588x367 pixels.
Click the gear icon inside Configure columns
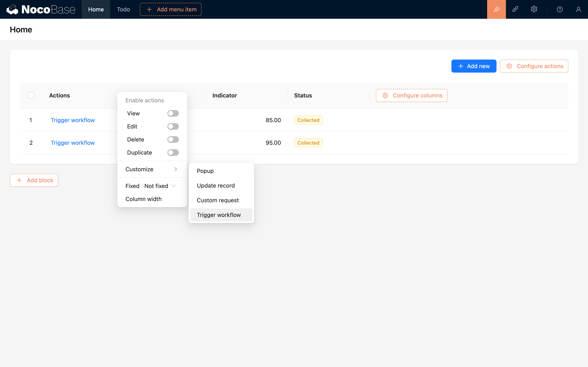[385, 95]
